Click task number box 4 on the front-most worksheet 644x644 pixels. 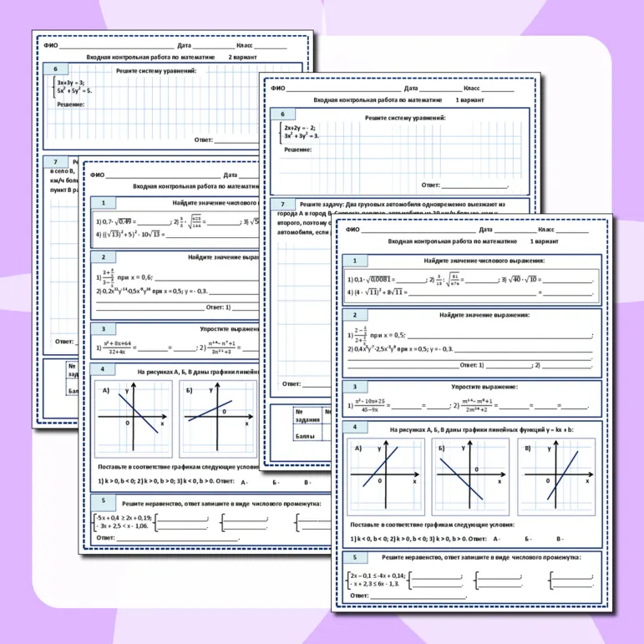coord(355,427)
